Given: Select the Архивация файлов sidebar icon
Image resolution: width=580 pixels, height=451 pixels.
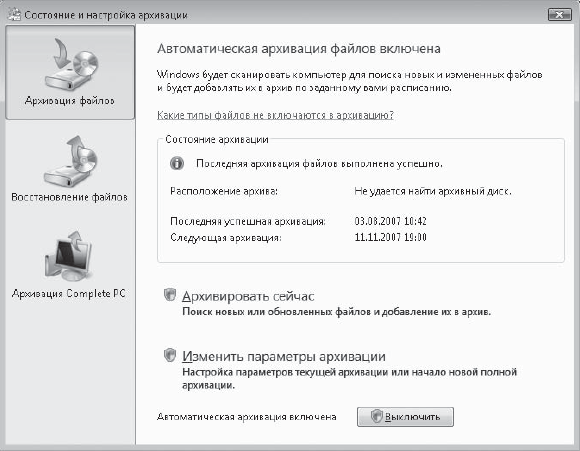Looking at the screenshot, I should coord(71,65).
